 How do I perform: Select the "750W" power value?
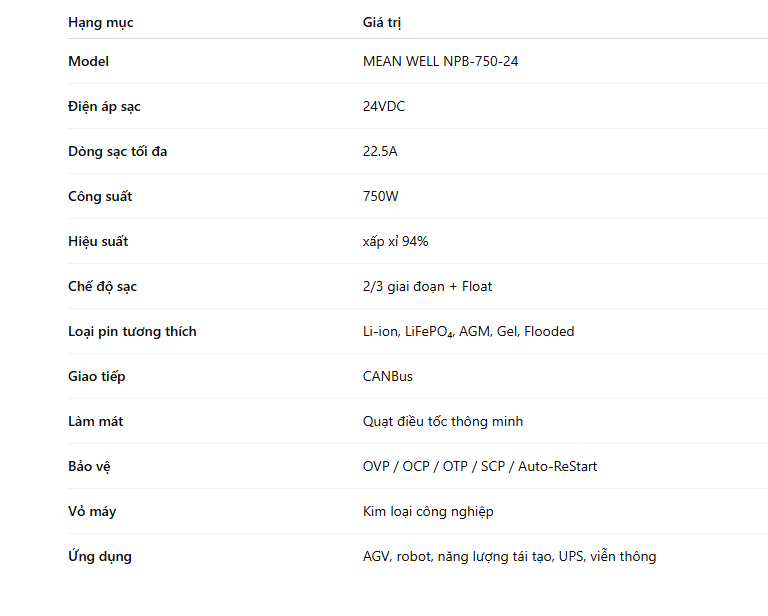(381, 196)
